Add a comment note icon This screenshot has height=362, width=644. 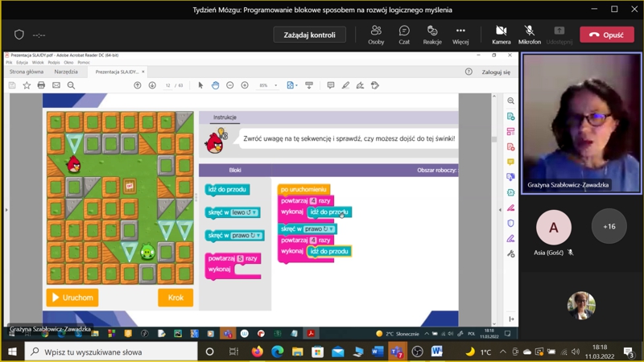coord(331,85)
